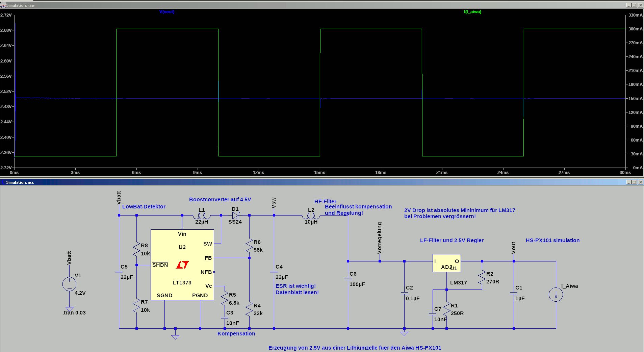
Task: Click the 'Beeinflusst kompensation' comment text
Action: 358,207
